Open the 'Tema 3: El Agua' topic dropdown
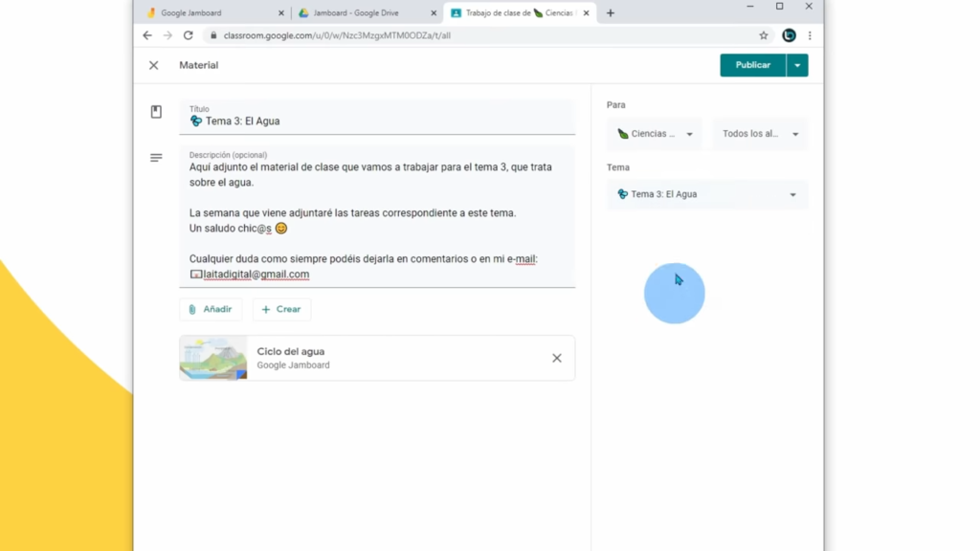The width and height of the screenshot is (980, 551). click(x=707, y=194)
